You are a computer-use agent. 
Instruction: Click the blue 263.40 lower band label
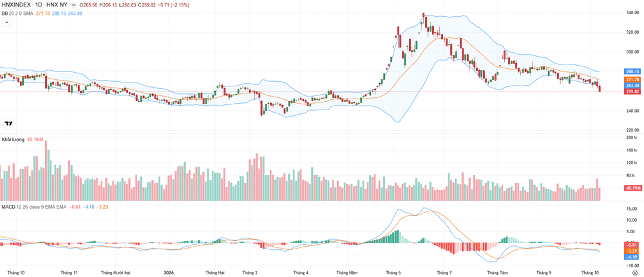click(632, 86)
